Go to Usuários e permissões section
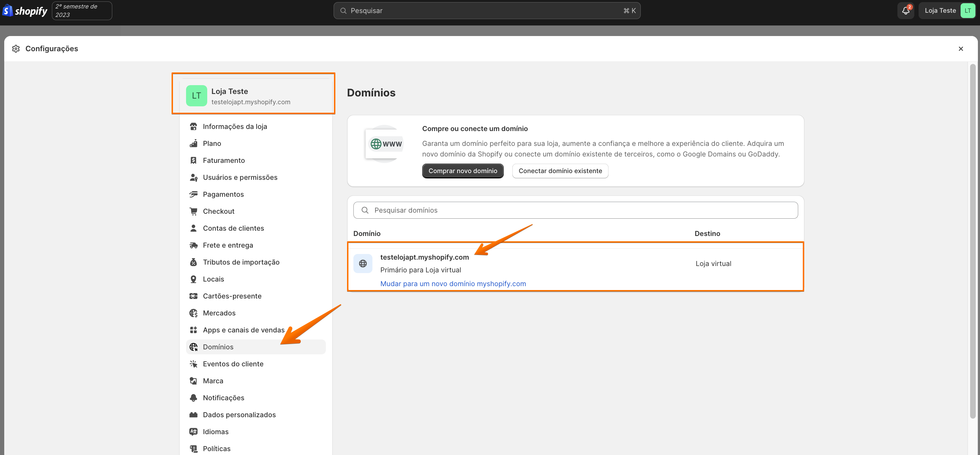Viewport: 980px width, 455px height. pyautogui.click(x=240, y=177)
